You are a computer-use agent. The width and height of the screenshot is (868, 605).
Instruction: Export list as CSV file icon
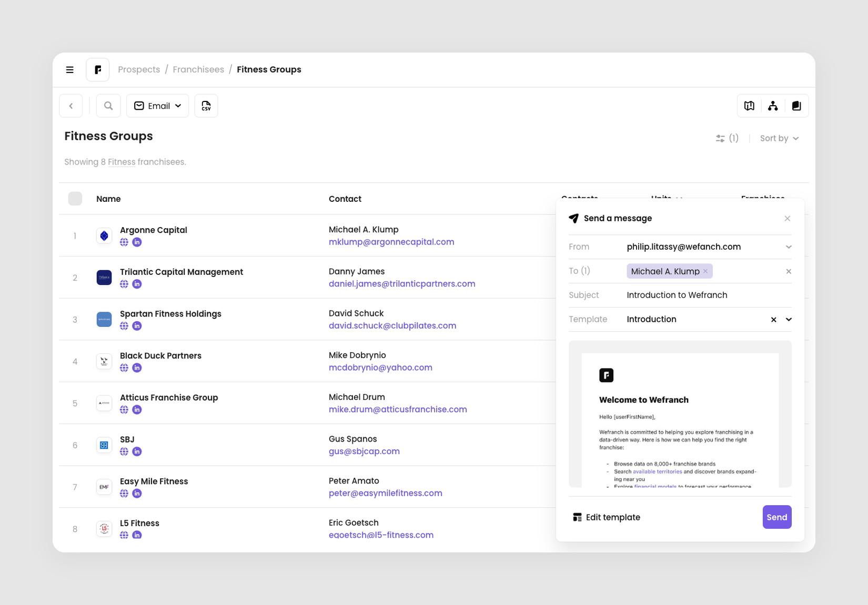pos(206,106)
